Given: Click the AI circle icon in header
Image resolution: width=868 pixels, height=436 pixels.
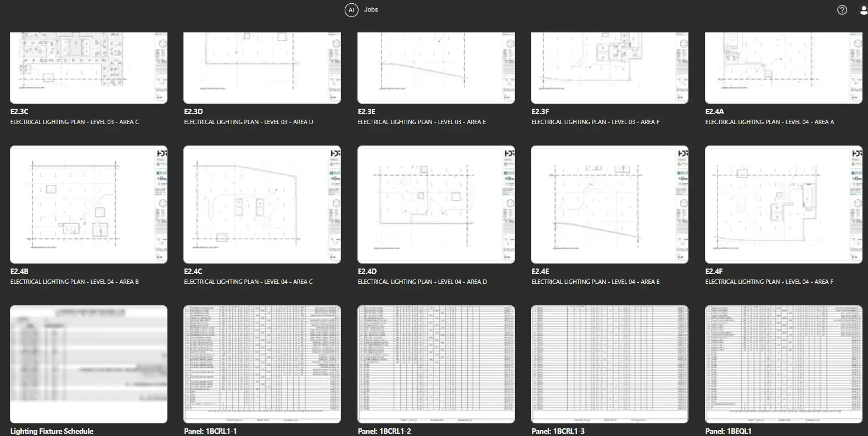Looking at the screenshot, I should click(x=351, y=10).
